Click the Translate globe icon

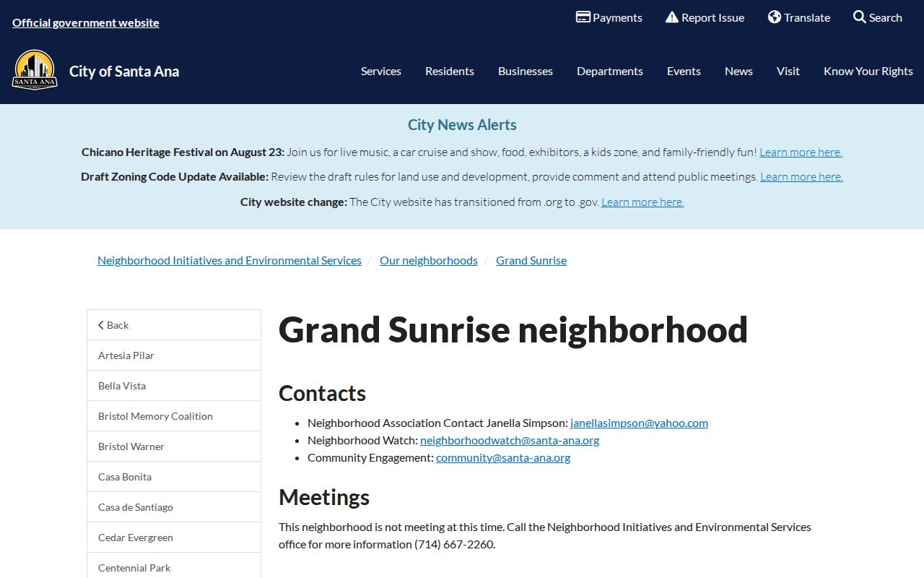[775, 17]
